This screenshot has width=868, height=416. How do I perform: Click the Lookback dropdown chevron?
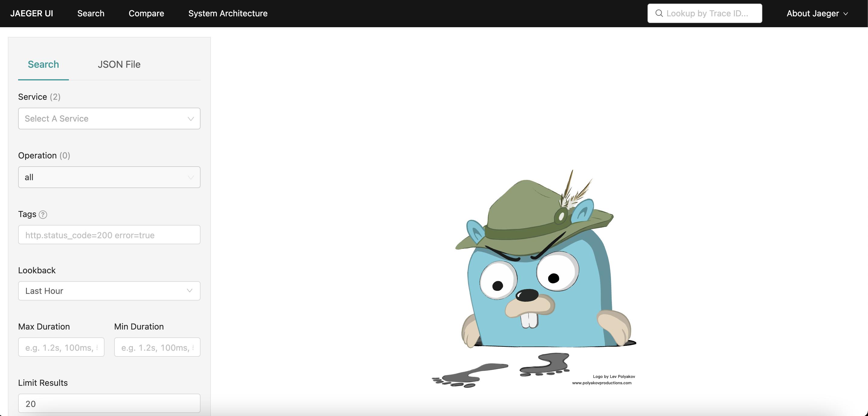189,291
